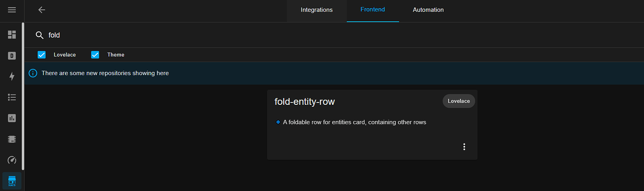Switch to the Automation tab
Image resolution: width=644 pixels, height=191 pixels.
428,10
